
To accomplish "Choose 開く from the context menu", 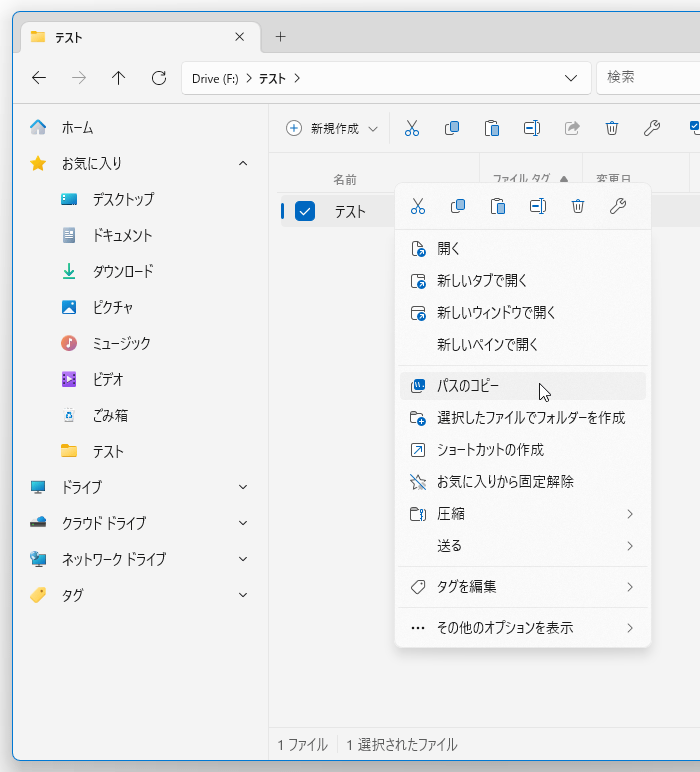I will (523, 249).
